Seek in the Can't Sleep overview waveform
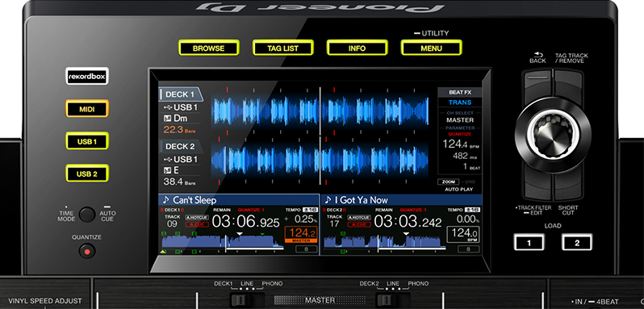Screen dimensions: 644x309 pyautogui.click(x=223, y=242)
